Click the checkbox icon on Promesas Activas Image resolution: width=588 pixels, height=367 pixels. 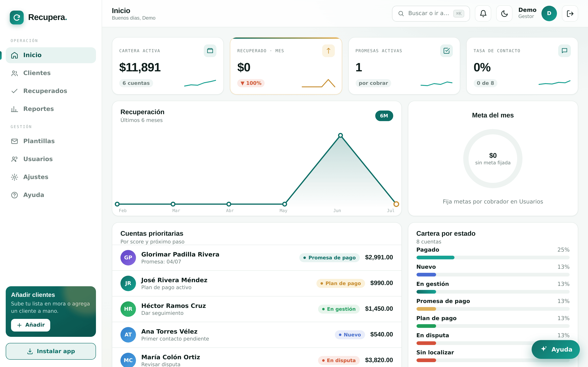click(x=446, y=51)
